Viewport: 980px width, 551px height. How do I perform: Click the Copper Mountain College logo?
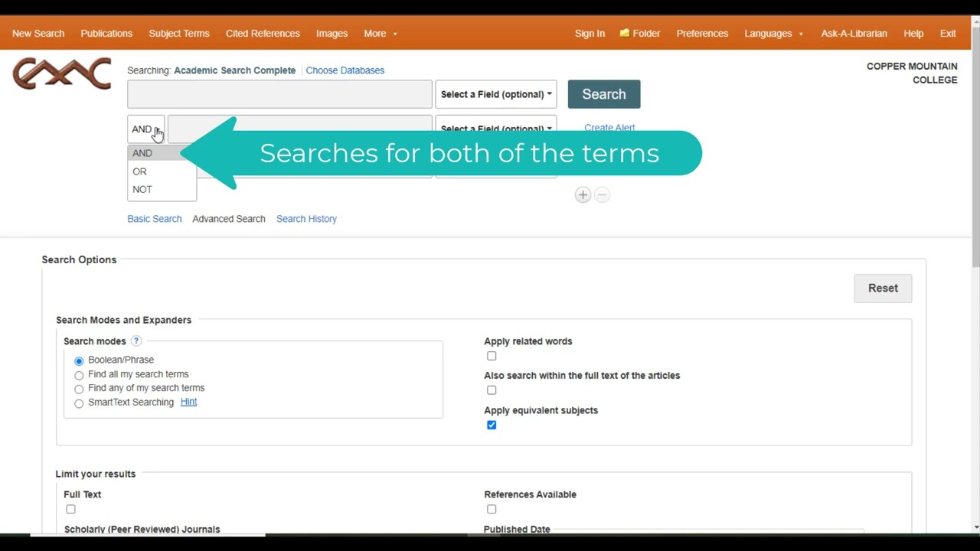(x=62, y=73)
